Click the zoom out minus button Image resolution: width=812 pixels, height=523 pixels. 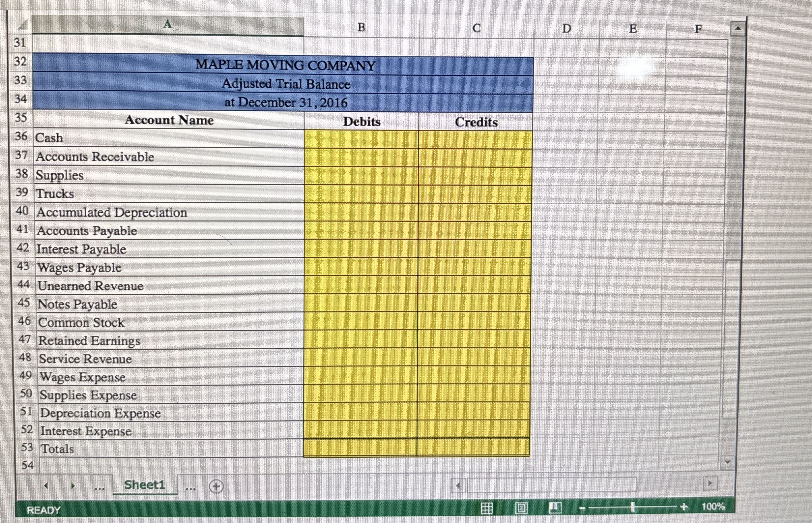click(582, 508)
